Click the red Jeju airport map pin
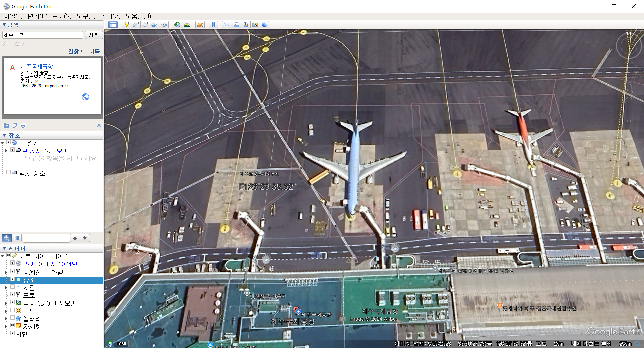The height and width of the screenshot is (348, 644). pyautogui.click(x=296, y=310)
